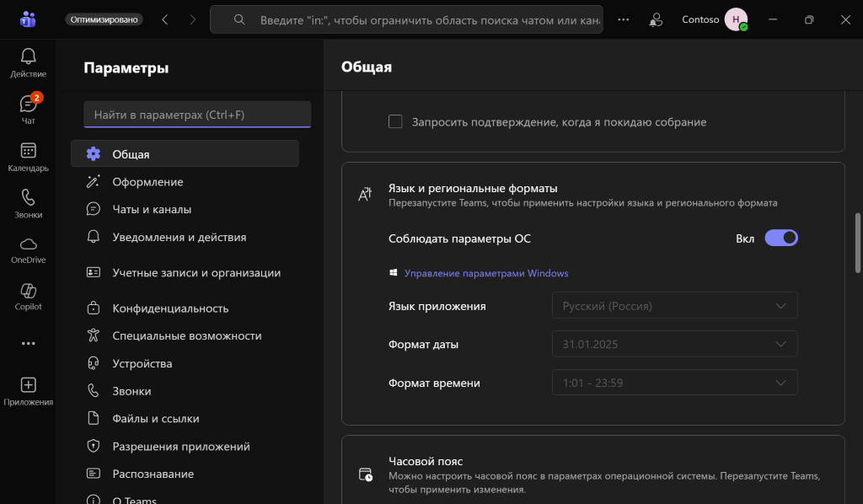The width and height of the screenshot is (863, 504).
Task: Click the time zone clock icon
Action: 366,475
